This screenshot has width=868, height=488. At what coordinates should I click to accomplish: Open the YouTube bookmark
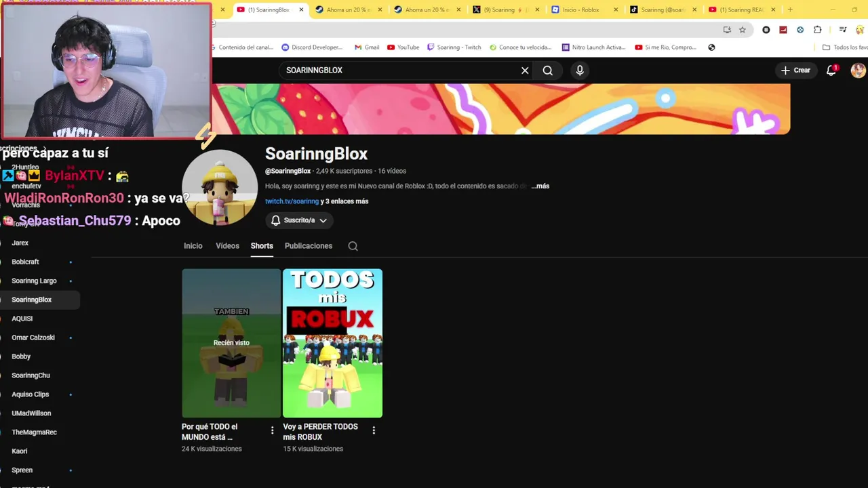403,47
